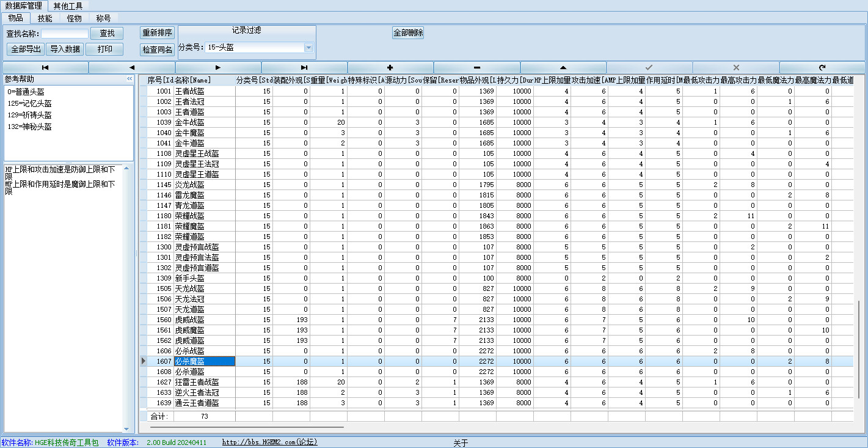Click the 全部删除 button
This screenshot has height=448, width=868.
(x=408, y=32)
